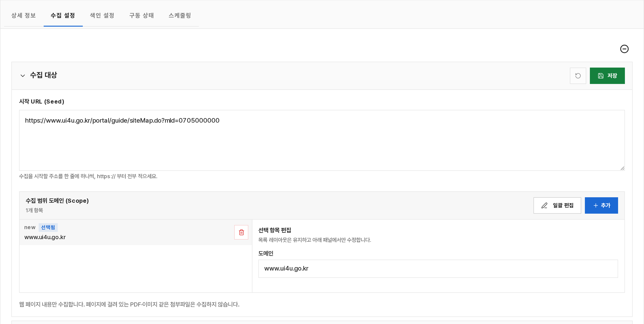This screenshot has height=324, width=644.
Task: Switch to the 색인 설정 tab
Action: click(102, 15)
